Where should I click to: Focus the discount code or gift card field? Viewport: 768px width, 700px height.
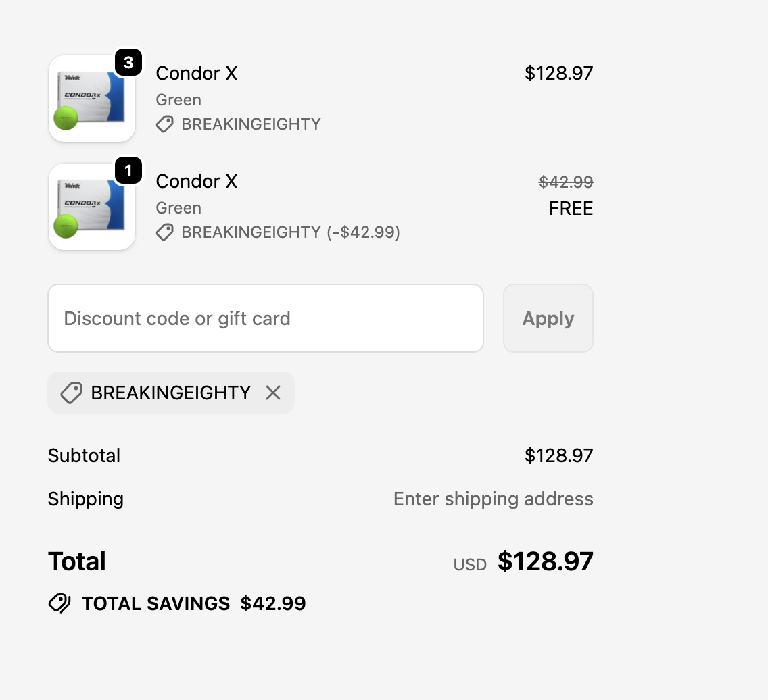266,318
